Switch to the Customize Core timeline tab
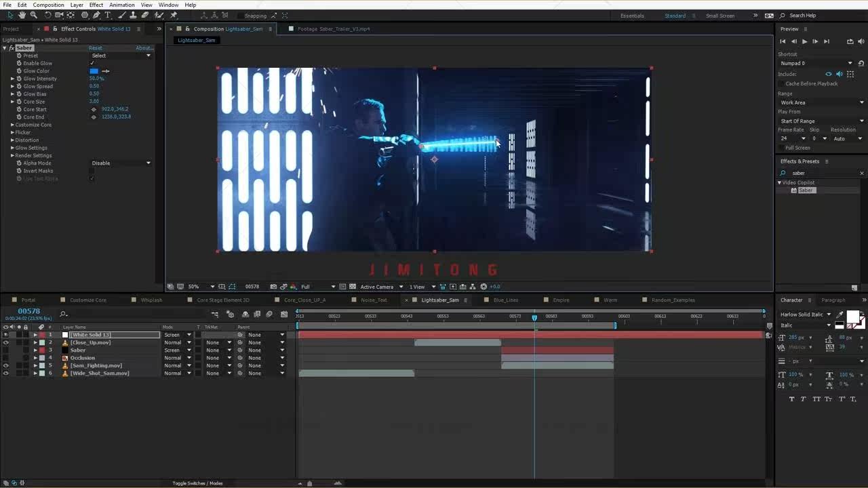 click(87, 300)
